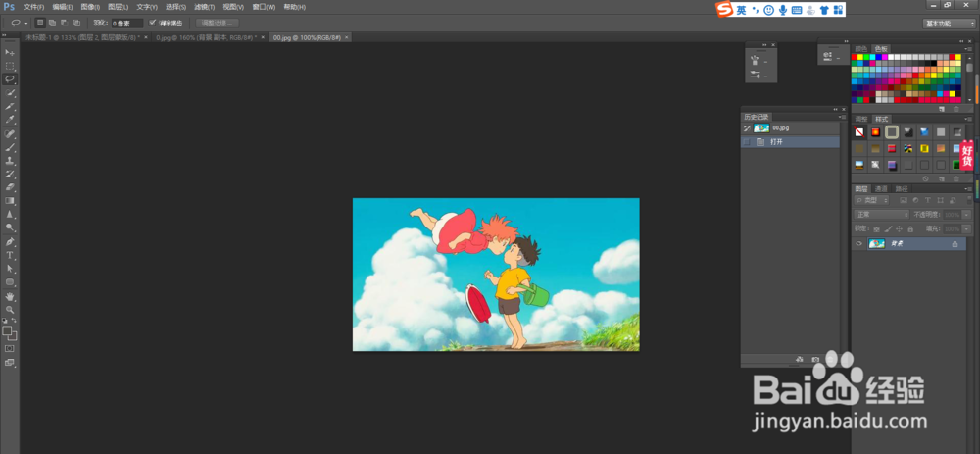Click the foreground color box in toolbox
Screen dimensions: 980x454
(x=6, y=330)
